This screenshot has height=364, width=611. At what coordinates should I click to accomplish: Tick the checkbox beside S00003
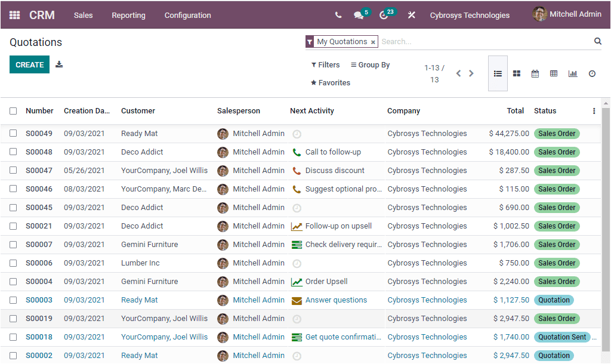click(13, 300)
